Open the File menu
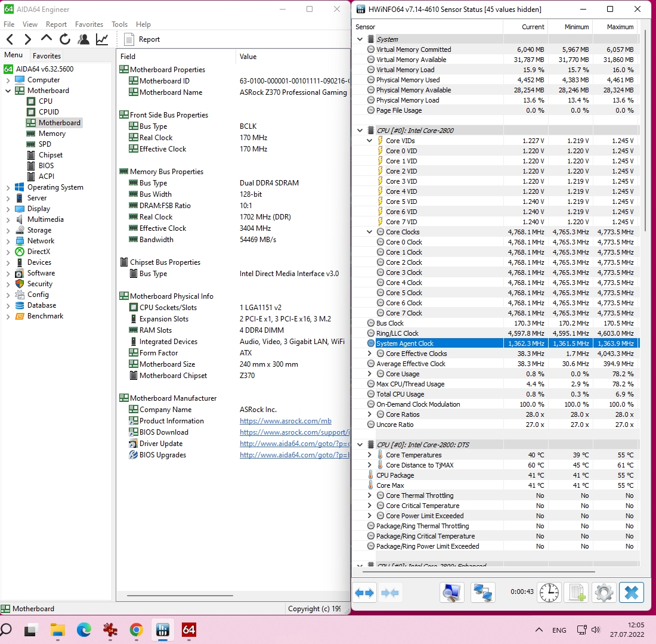Viewport: 656px width, 644px height. pyautogui.click(x=9, y=24)
